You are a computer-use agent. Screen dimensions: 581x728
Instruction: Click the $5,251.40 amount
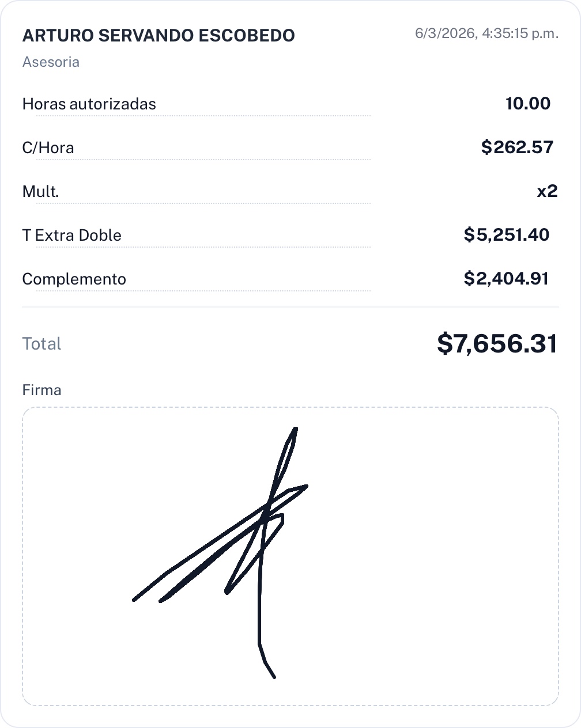(x=507, y=235)
